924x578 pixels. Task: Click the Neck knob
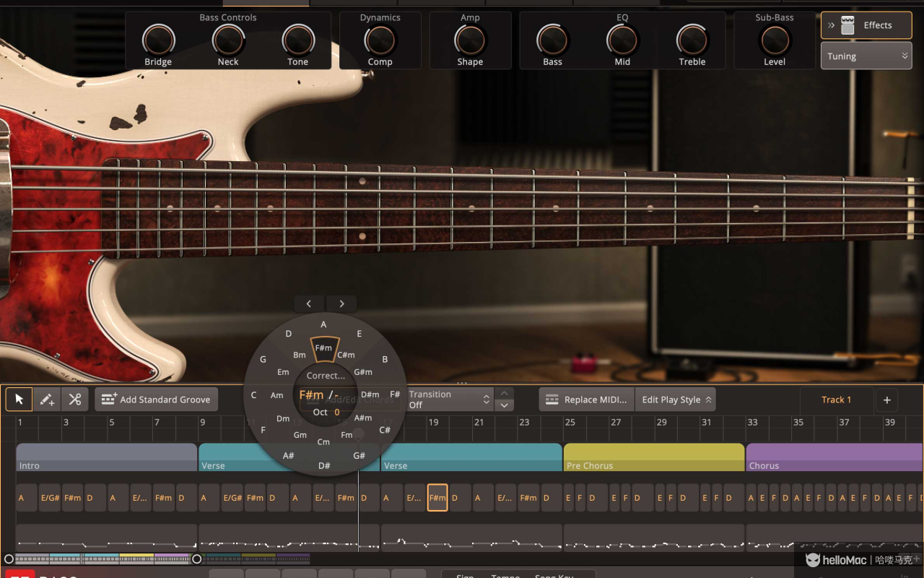(x=228, y=40)
